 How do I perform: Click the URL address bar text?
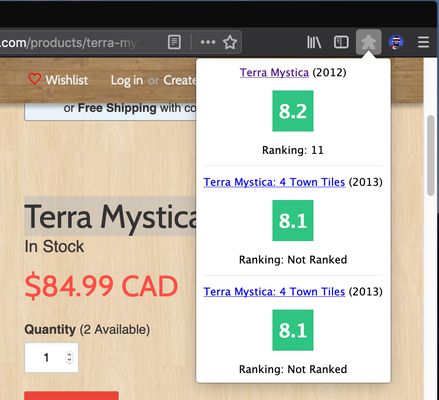[x=69, y=43]
